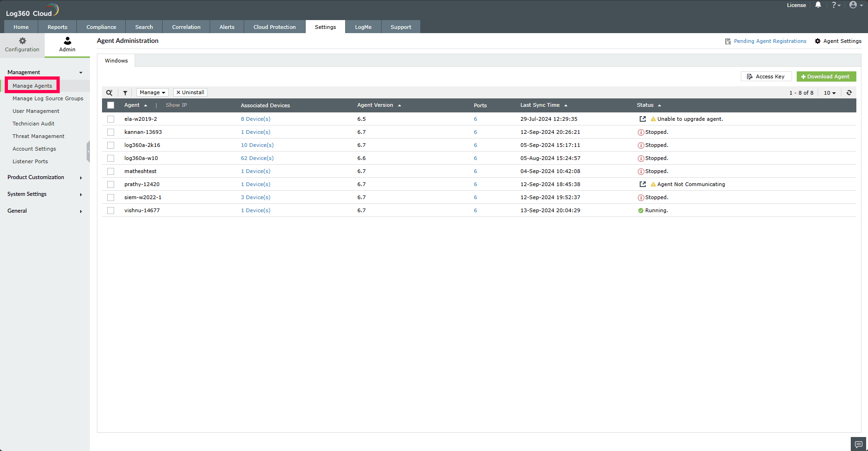
Task: Open the Alerts tab
Action: [227, 27]
